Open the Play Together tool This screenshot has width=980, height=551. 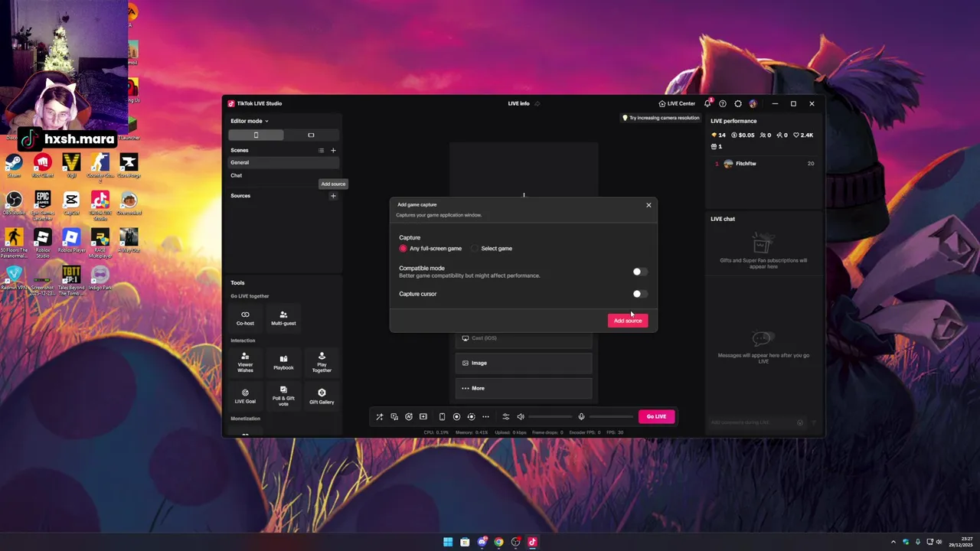pyautogui.click(x=322, y=363)
